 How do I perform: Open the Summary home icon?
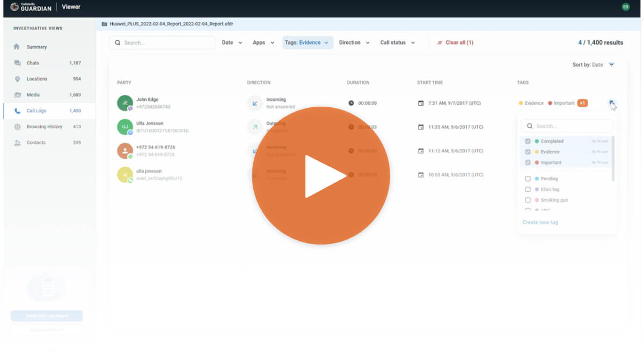click(17, 47)
